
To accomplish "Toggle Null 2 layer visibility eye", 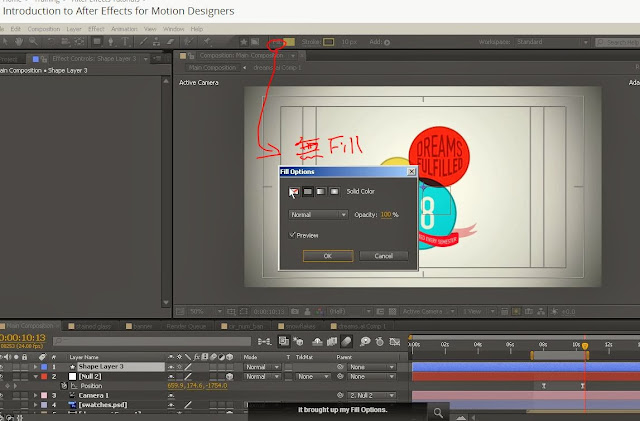I will tap(2, 376).
